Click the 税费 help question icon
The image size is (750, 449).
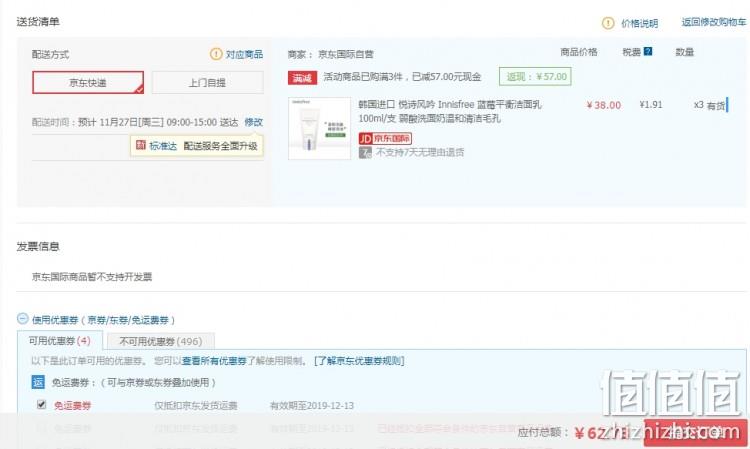click(648, 51)
